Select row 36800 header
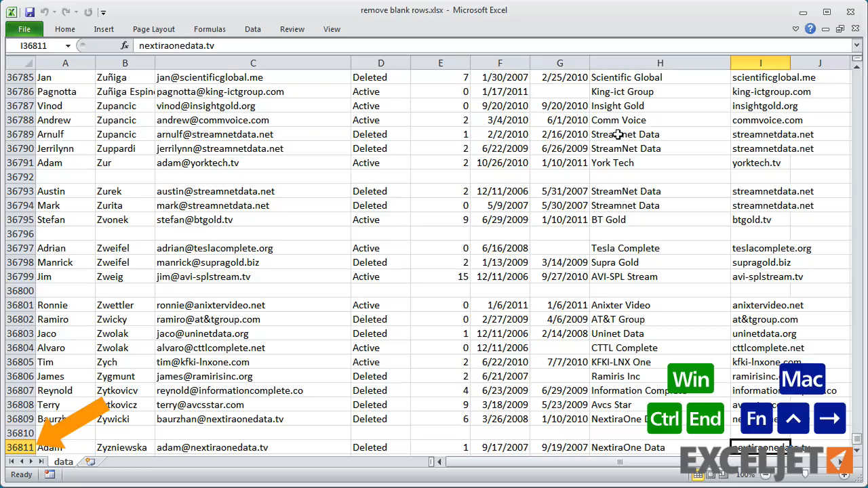Screen dimensions: 868x488 coord(20,291)
